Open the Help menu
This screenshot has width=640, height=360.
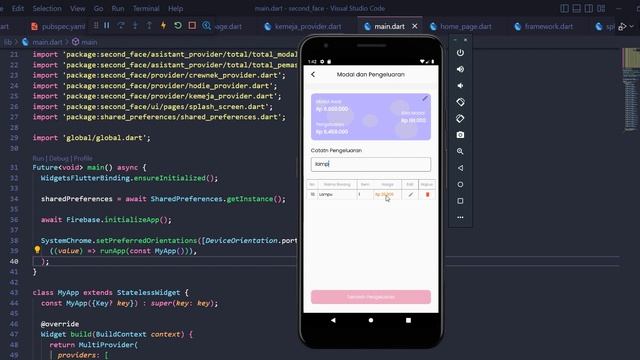coord(176,8)
